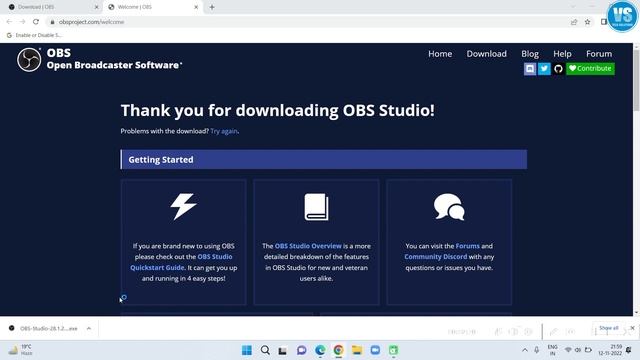This screenshot has height=360, width=640.
Task: Open the OBS Studio Quickstart Guide link
Action: tap(182, 262)
